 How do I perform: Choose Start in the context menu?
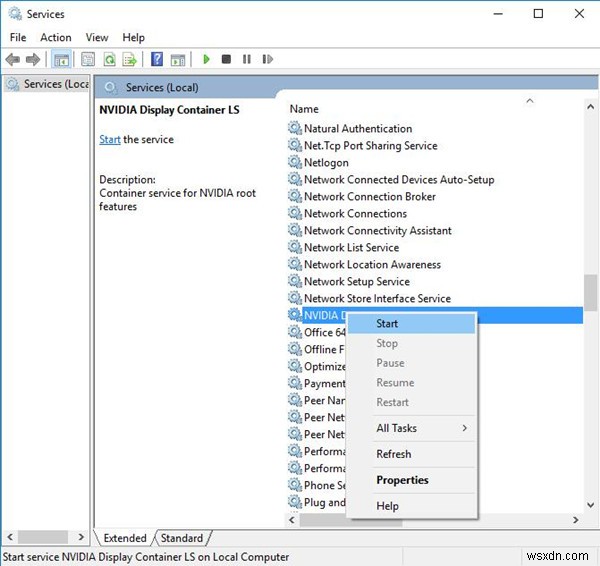tap(411, 324)
